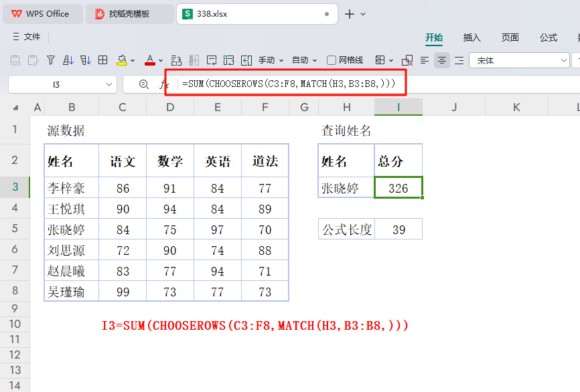580x392 pixels.
Task: Select the 338.xlsx document tab
Action: pos(257,14)
